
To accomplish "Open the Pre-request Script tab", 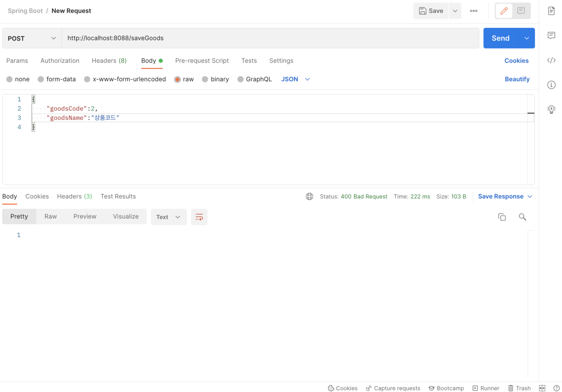I will click(202, 61).
